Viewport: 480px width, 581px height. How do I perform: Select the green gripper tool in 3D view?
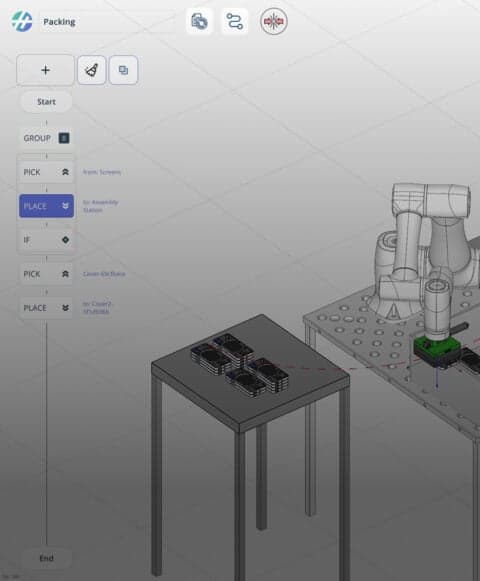pos(437,351)
